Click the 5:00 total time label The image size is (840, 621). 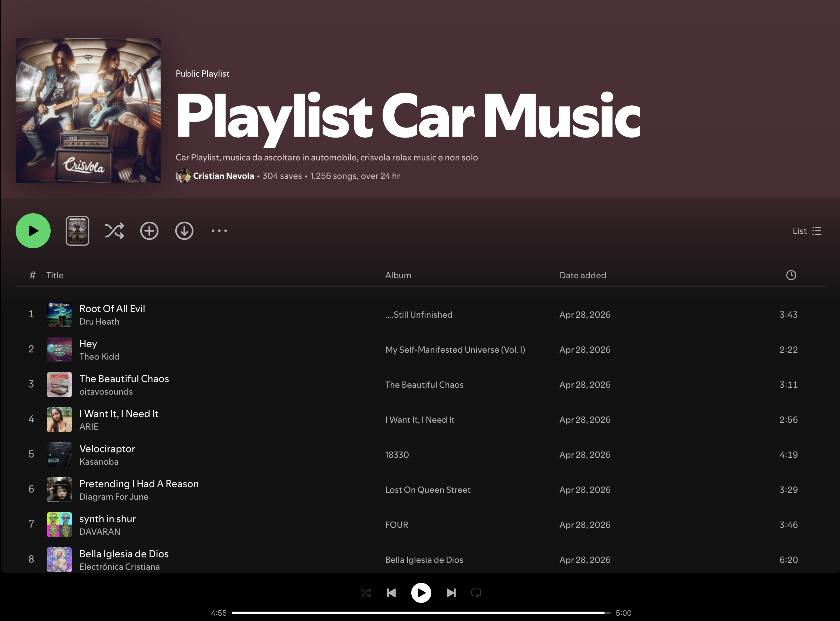(624, 613)
